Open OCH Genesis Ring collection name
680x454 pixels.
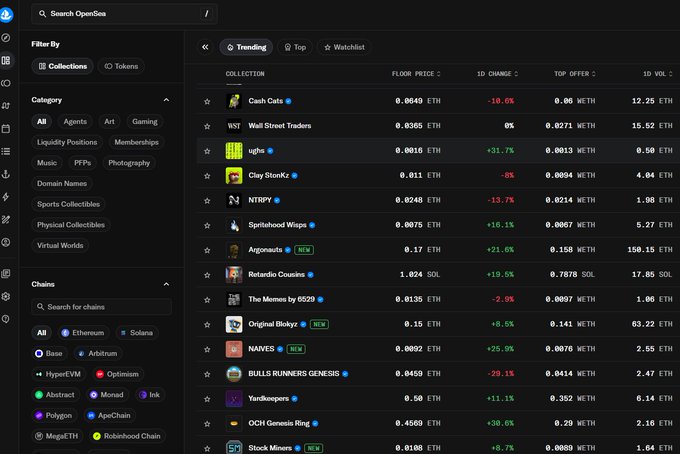click(x=279, y=423)
